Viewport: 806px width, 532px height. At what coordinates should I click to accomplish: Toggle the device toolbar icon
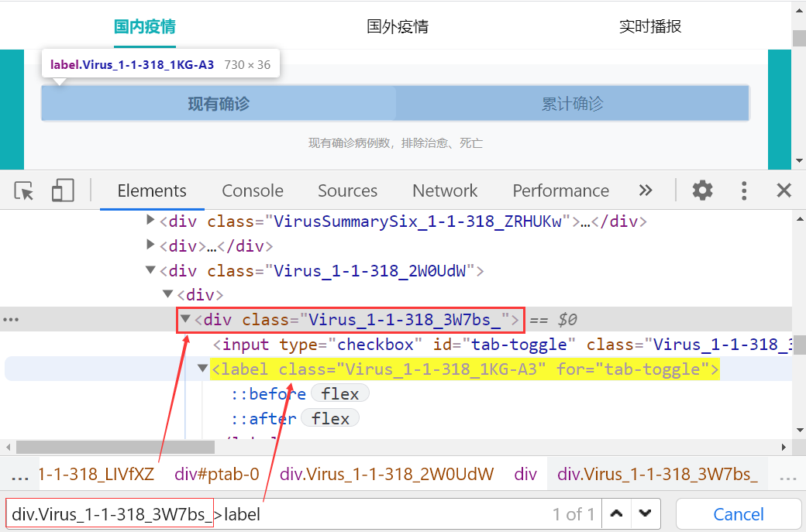(x=63, y=190)
